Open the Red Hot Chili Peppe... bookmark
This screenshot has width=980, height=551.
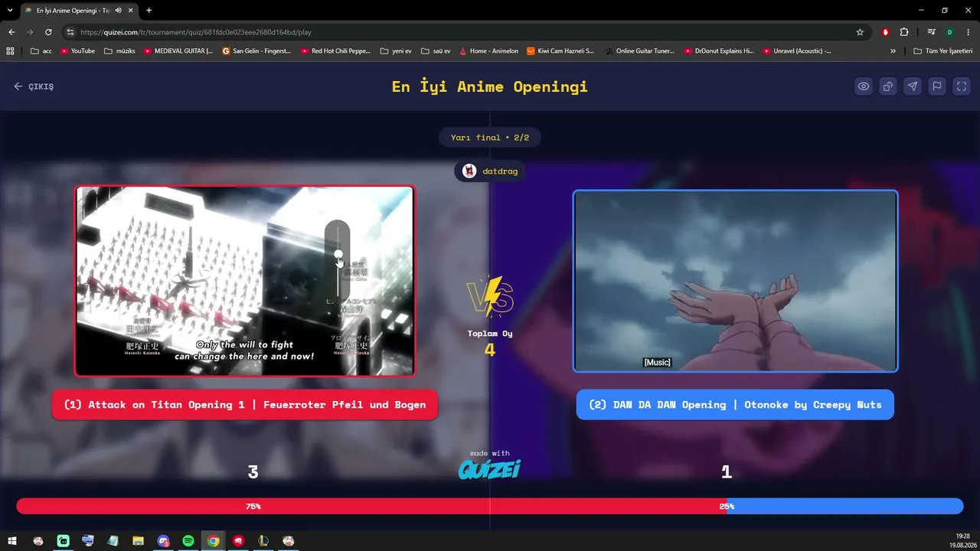335,51
